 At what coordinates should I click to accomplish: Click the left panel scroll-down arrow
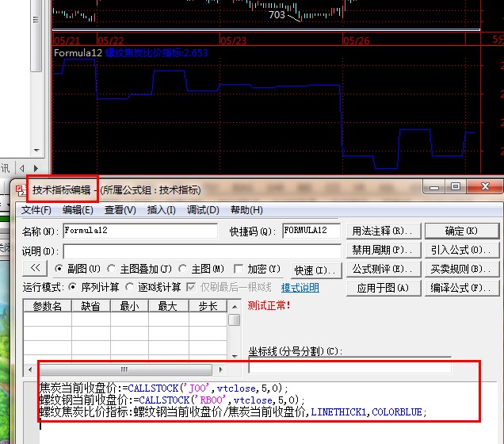coord(36,150)
